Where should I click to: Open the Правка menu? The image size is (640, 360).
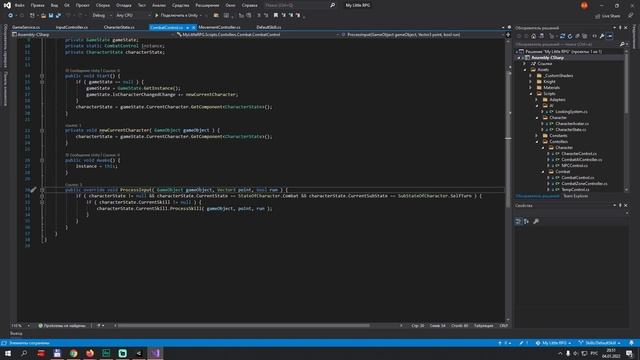[37, 5]
